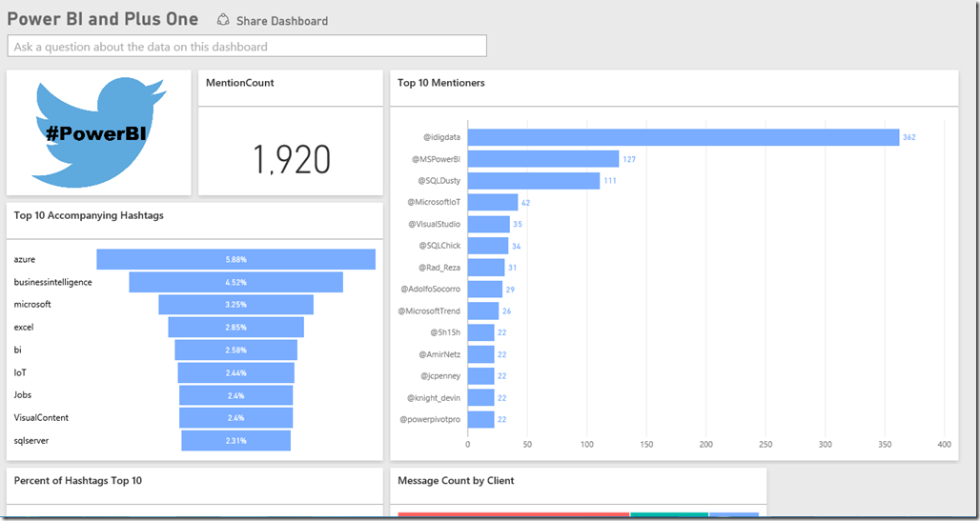
Task: Select the @AmirNetz bar with 22
Action: (481, 354)
